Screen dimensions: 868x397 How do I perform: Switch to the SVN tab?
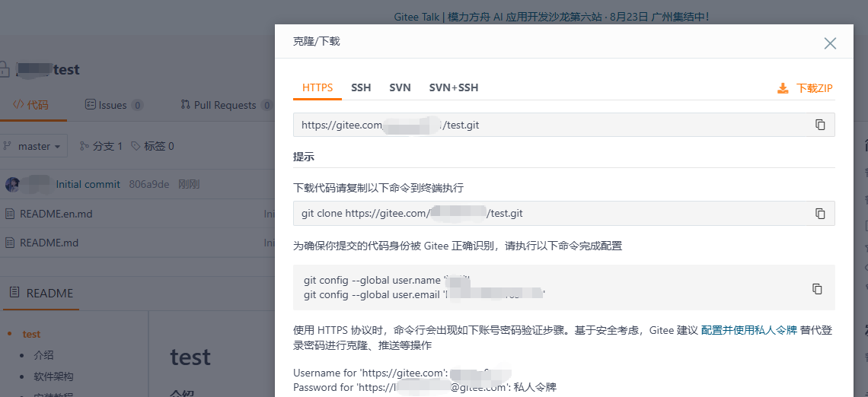[400, 87]
